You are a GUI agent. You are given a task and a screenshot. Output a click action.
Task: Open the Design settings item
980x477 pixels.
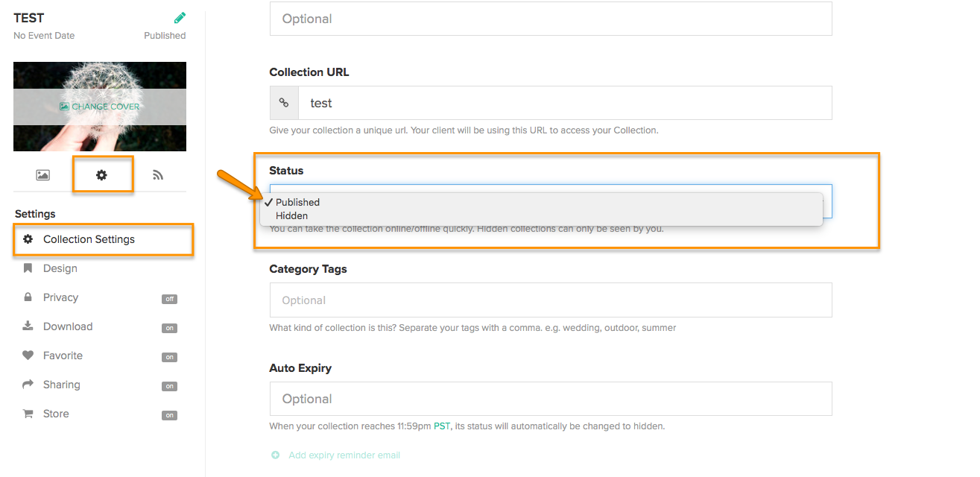click(x=60, y=268)
